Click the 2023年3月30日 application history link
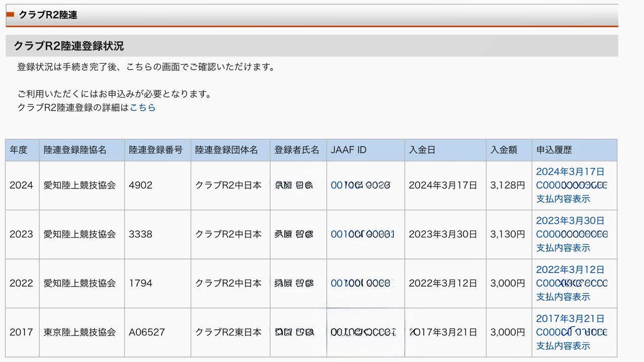Screen dimensions: 644x362 click(570, 221)
